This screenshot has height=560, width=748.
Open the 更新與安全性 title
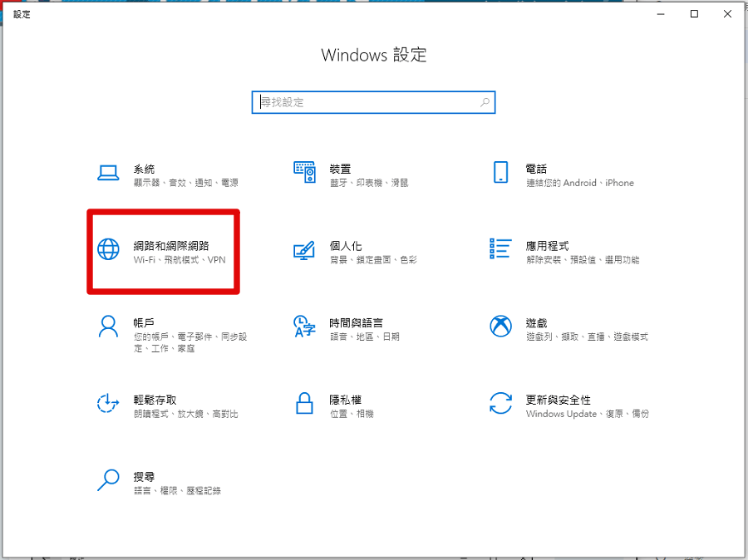[559, 400]
